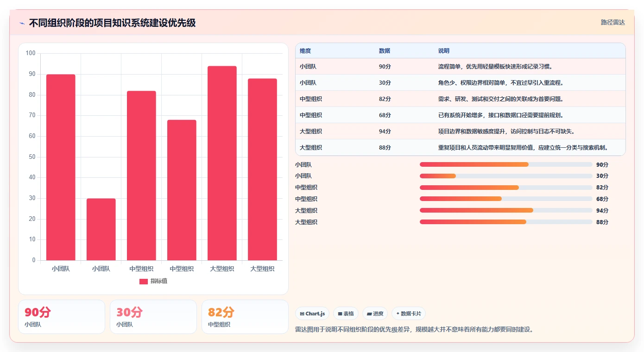Click the 68分 label beside the progress bar
Screen dimensions: 644x352
coord(602,199)
